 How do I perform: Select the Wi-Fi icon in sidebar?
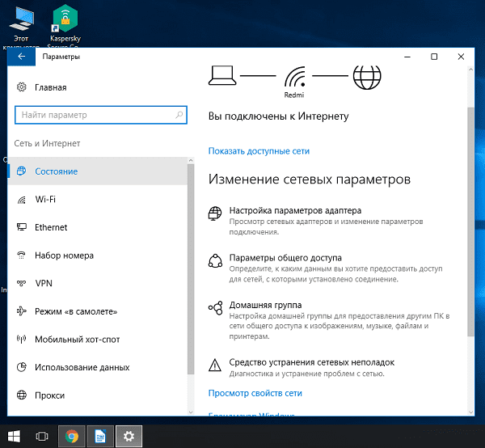point(20,199)
